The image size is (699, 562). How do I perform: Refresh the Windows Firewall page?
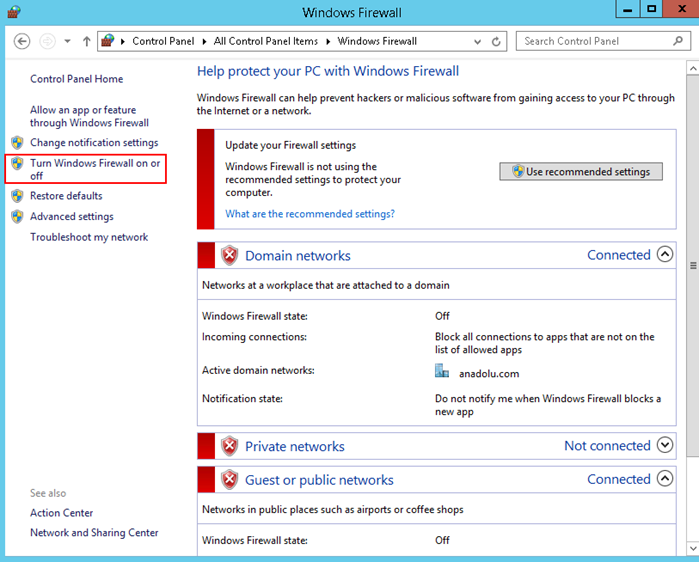tap(496, 41)
